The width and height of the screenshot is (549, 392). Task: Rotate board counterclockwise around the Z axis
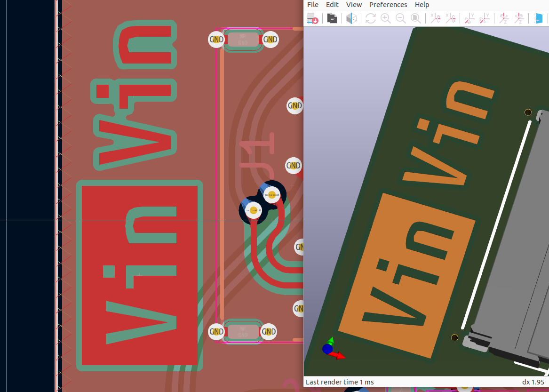coord(519,18)
